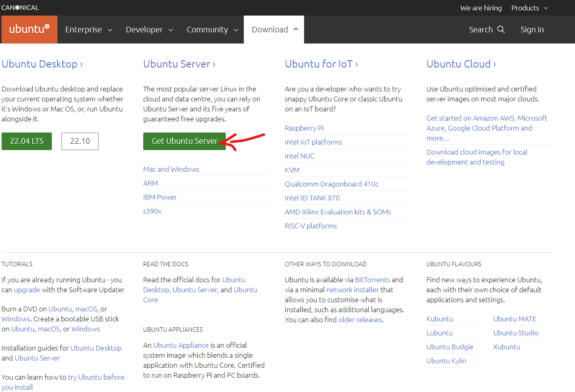Click the Ubuntu logo home icon
575x392 pixels.
pyautogui.click(x=29, y=29)
